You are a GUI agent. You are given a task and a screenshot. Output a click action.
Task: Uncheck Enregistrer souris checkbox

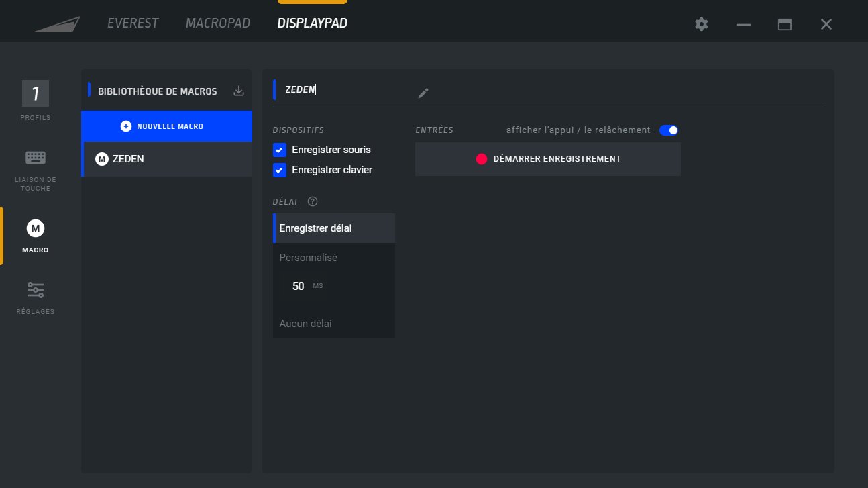280,150
